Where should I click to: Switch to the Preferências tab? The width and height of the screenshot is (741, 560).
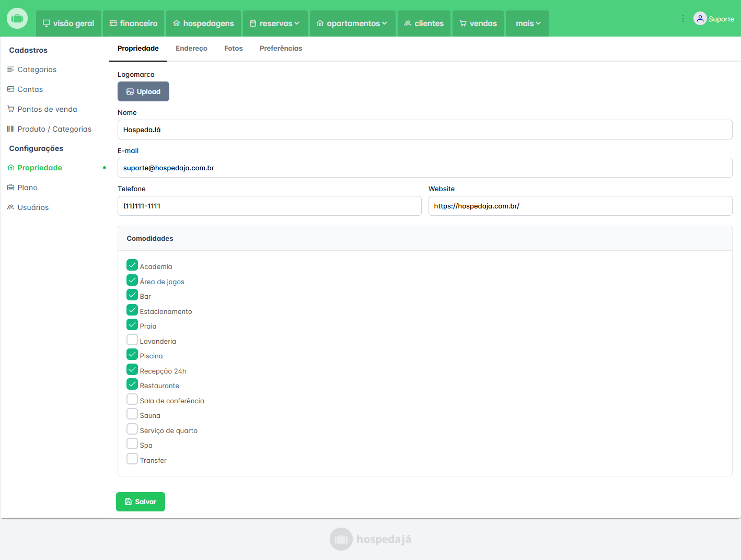click(281, 49)
